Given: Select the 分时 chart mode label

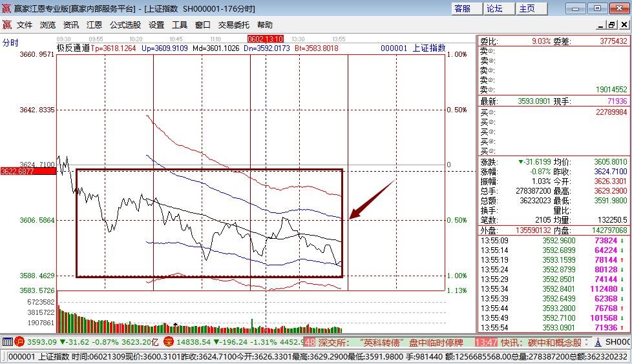Looking at the screenshot, I should (10, 43).
